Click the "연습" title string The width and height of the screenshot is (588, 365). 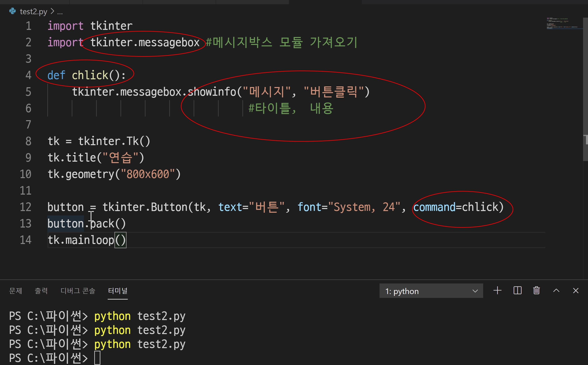click(120, 158)
